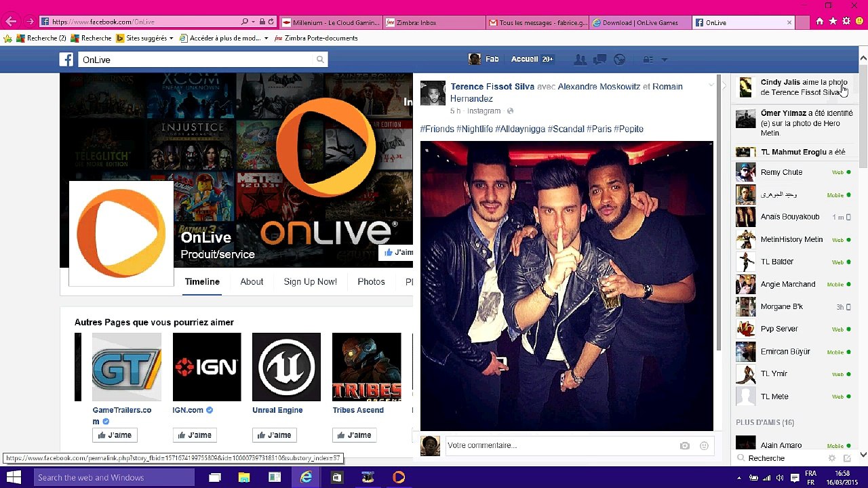Like the GameTrailers.com page
Viewport: 868px width, 488px height.
(x=115, y=435)
